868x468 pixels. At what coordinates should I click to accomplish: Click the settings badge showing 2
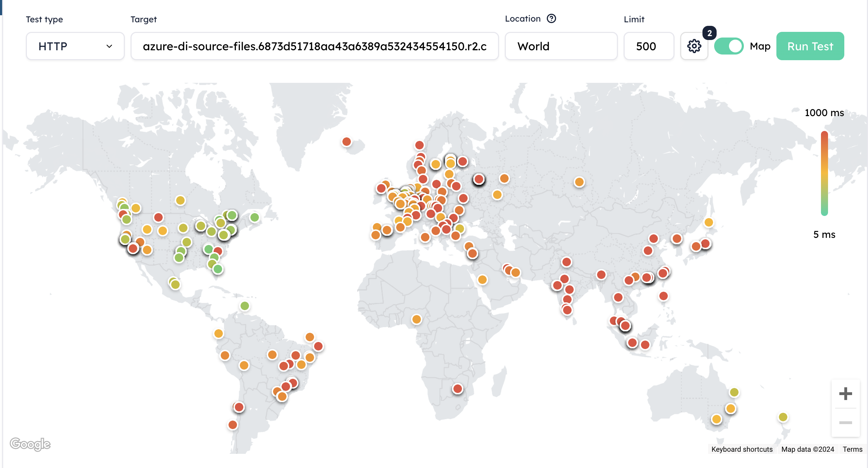[x=709, y=33]
